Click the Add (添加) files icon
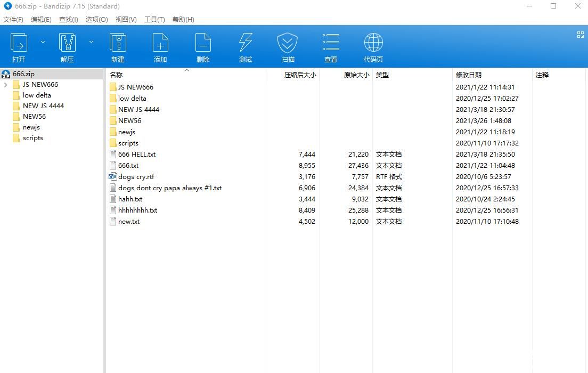Viewport: 588px width, 373px height. coord(160,43)
